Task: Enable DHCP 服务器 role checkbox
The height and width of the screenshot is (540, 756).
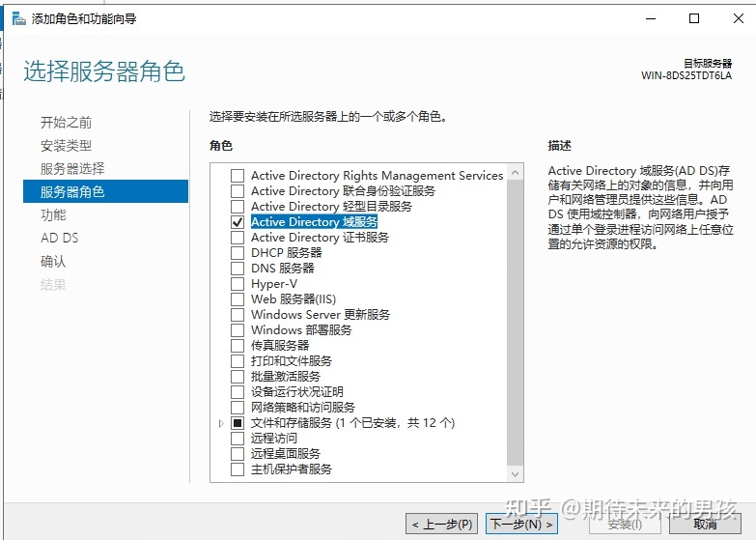Action: tap(238, 253)
